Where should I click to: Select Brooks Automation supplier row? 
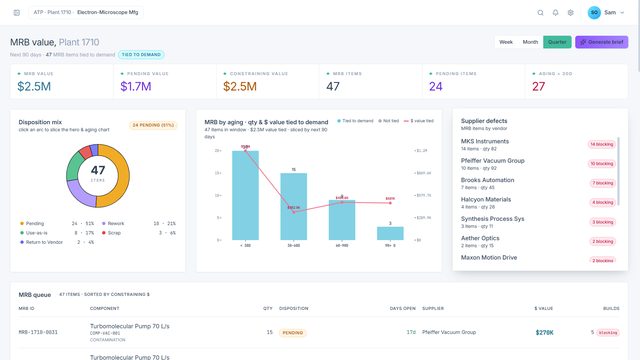coord(538,183)
